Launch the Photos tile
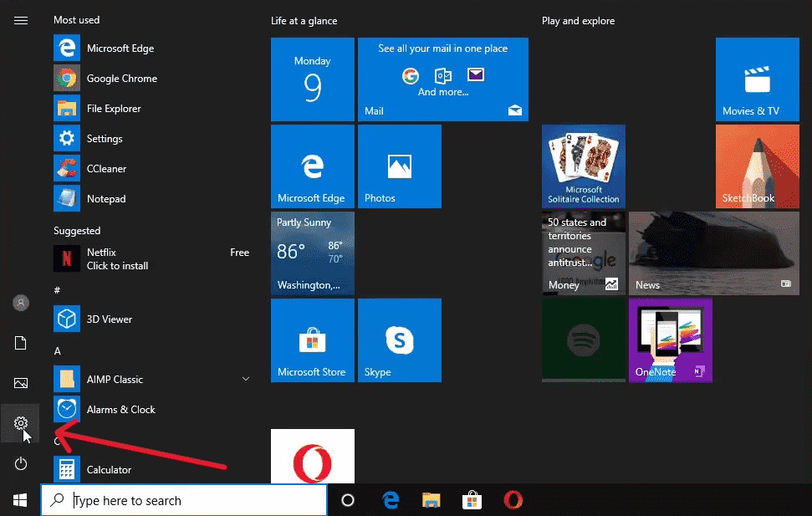The height and width of the screenshot is (516, 812). click(x=399, y=166)
